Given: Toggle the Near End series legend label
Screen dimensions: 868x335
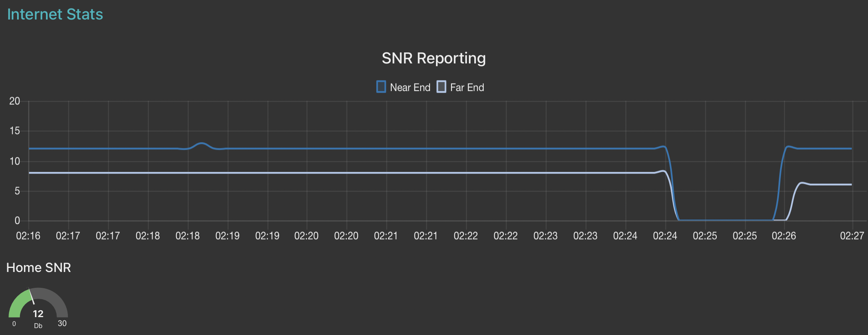Looking at the screenshot, I should click(x=410, y=87).
